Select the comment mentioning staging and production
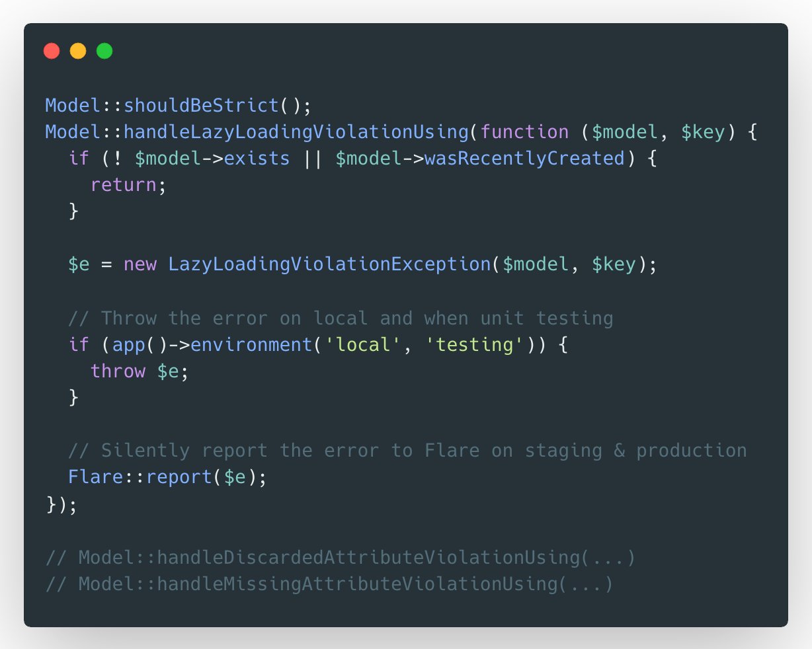 click(407, 450)
